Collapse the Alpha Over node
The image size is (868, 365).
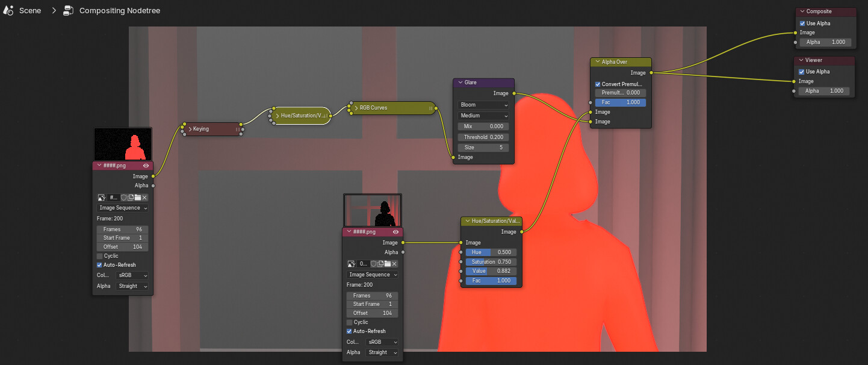click(x=598, y=62)
